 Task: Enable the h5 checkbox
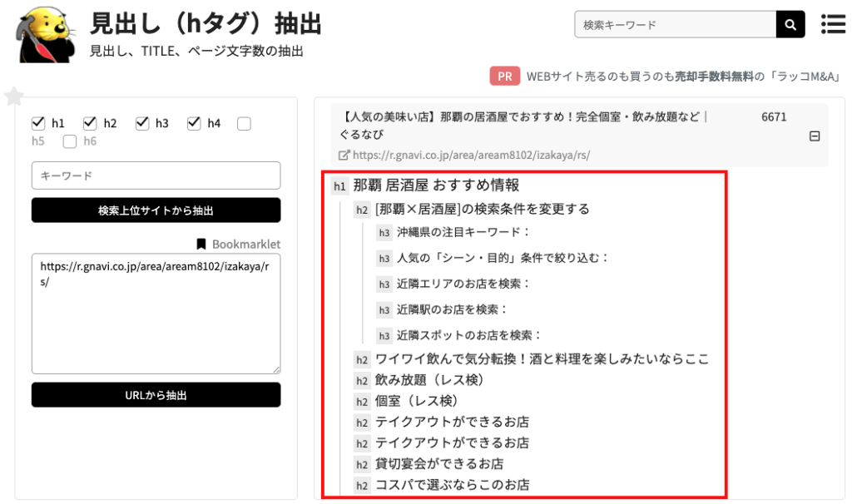point(244,124)
